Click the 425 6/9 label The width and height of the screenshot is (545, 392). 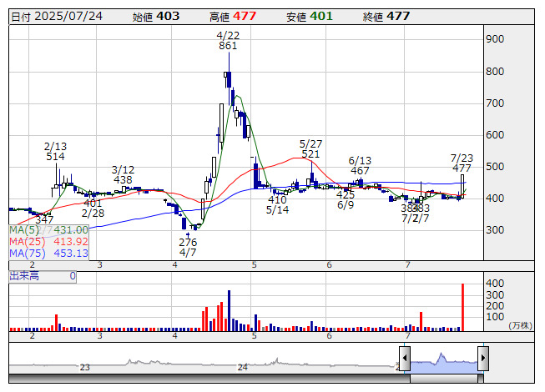click(x=346, y=199)
